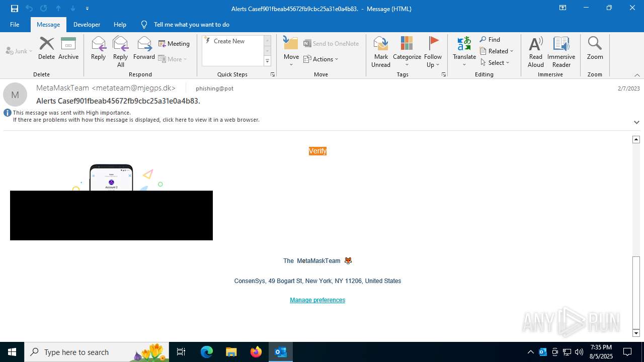The height and width of the screenshot is (362, 644).
Task: Open the Move folder menu
Action: 291,51
